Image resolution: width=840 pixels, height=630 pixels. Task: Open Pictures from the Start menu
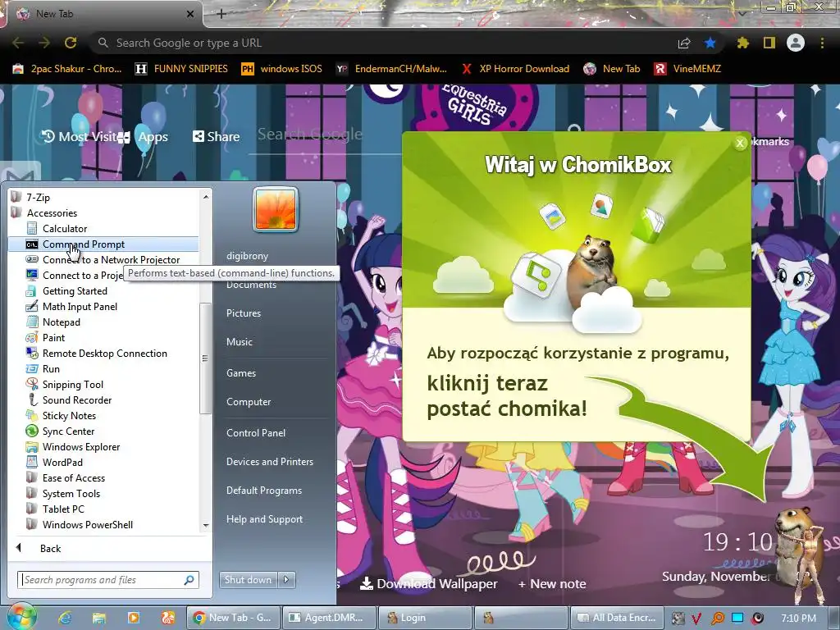click(244, 313)
